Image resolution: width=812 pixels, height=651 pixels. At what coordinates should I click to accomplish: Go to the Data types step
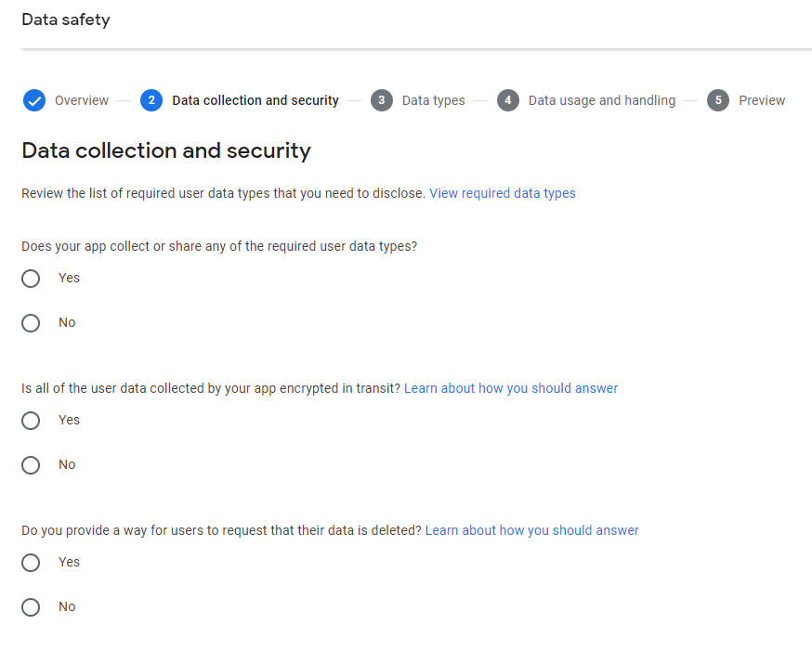(x=434, y=100)
